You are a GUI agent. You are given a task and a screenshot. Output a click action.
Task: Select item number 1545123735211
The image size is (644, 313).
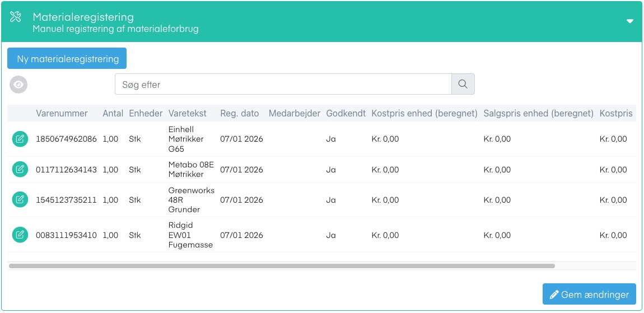(x=67, y=200)
